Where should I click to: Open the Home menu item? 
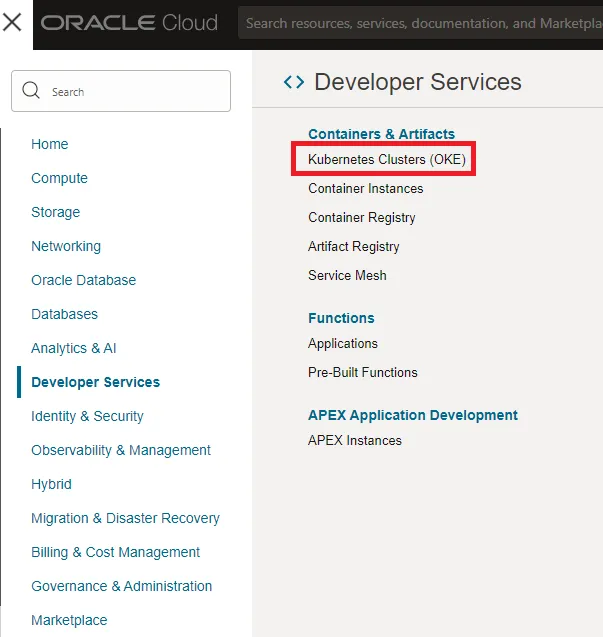point(50,144)
